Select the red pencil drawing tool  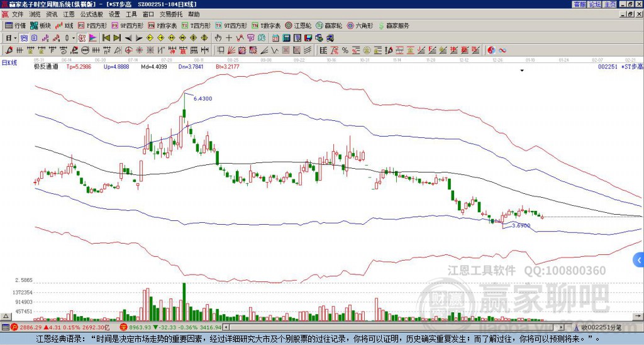click(x=9, y=50)
